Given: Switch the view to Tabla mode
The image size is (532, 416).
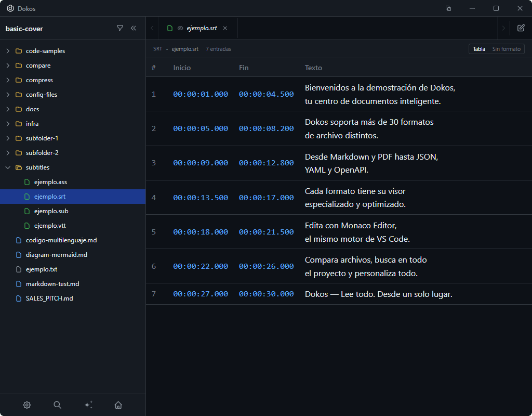Looking at the screenshot, I should 479,49.
